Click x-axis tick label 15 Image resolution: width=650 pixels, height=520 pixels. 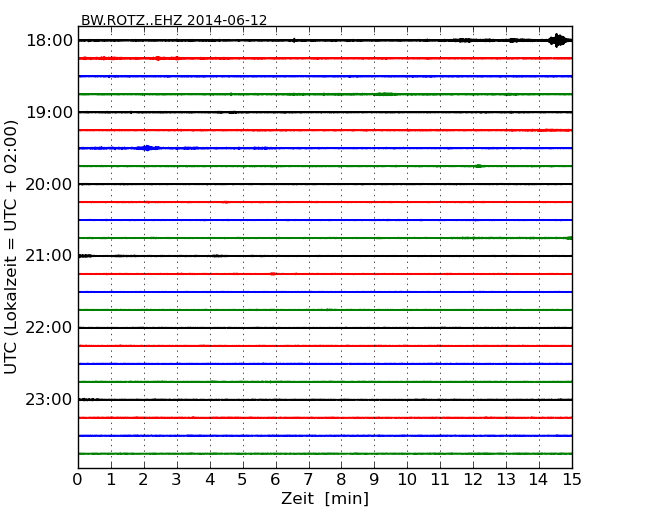coord(572,480)
